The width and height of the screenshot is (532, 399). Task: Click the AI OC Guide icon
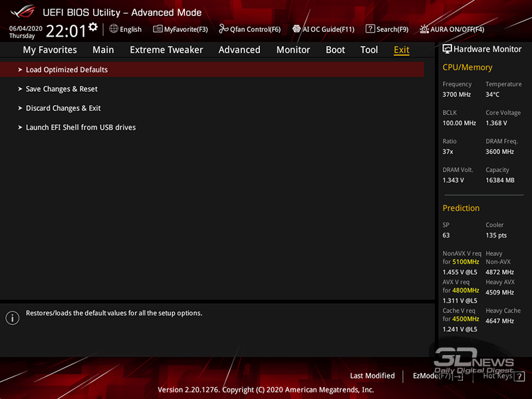297,29
